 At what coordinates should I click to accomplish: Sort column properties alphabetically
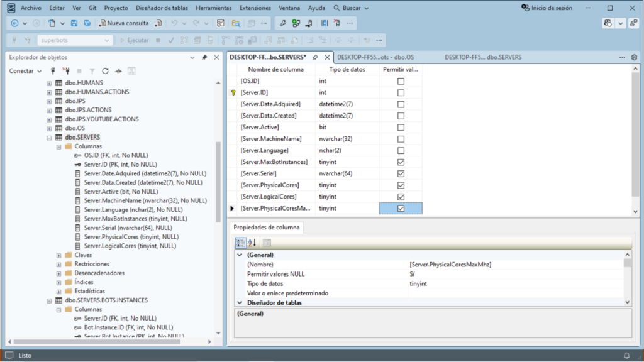click(252, 243)
